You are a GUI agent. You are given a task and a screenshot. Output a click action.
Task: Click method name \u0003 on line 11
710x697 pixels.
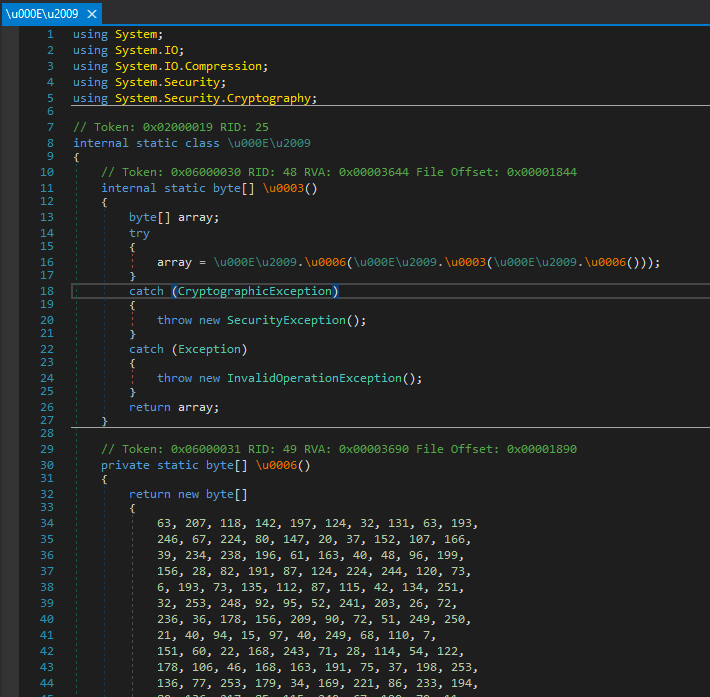tap(283, 188)
